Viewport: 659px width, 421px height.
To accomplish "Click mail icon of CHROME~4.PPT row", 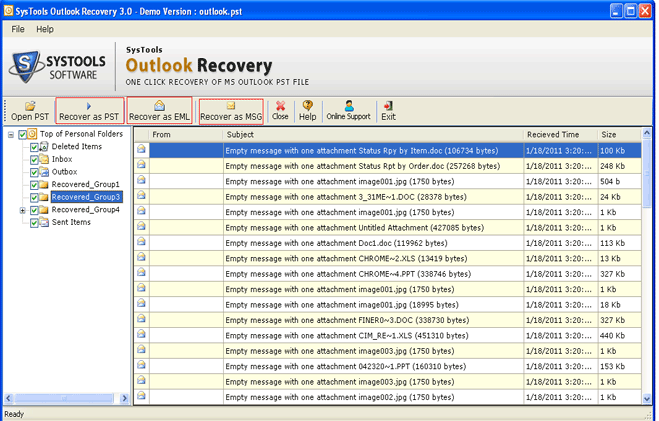I will pos(142,272).
